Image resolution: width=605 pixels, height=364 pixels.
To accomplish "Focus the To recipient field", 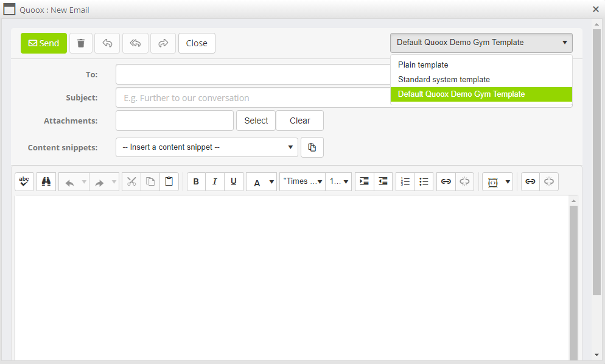I will (253, 74).
